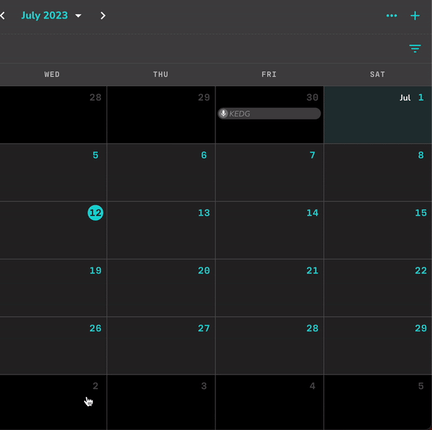The image size is (432, 430).
Task: Go to next month arrow
Action: point(103,16)
